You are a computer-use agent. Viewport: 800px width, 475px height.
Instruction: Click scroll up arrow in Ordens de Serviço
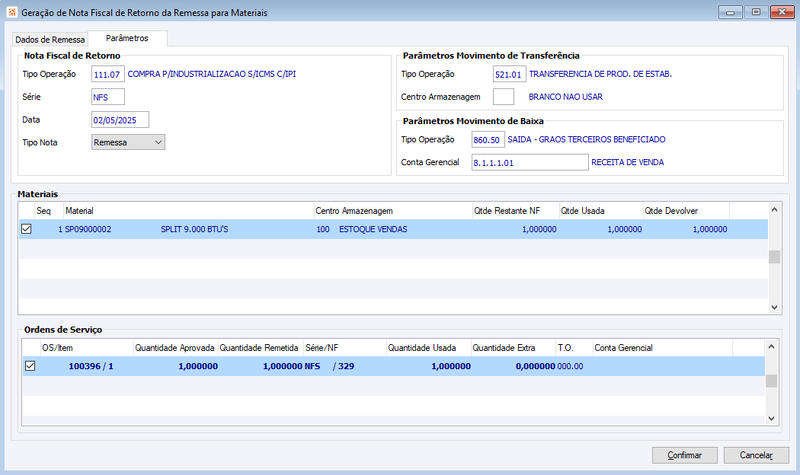point(771,346)
